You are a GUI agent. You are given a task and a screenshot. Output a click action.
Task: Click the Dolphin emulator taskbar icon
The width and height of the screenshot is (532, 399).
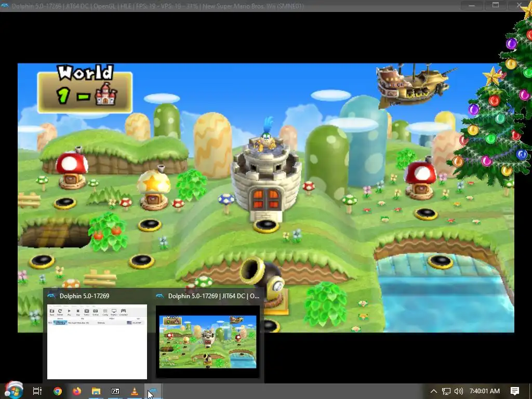[x=153, y=391]
